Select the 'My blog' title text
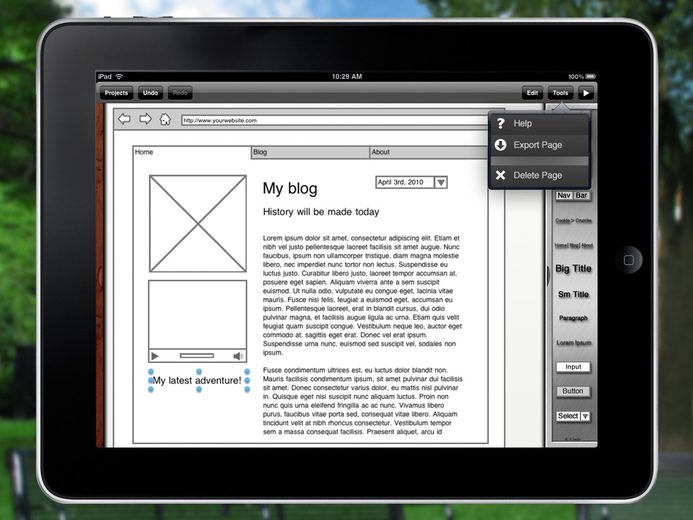693x520 pixels. click(x=290, y=189)
